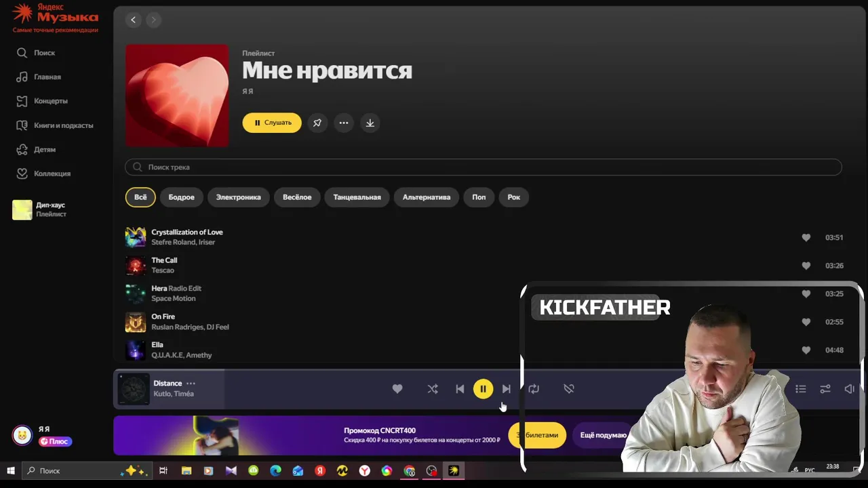
Task: Unlike Crystallization of Love with heart icon
Action: point(806,238)
